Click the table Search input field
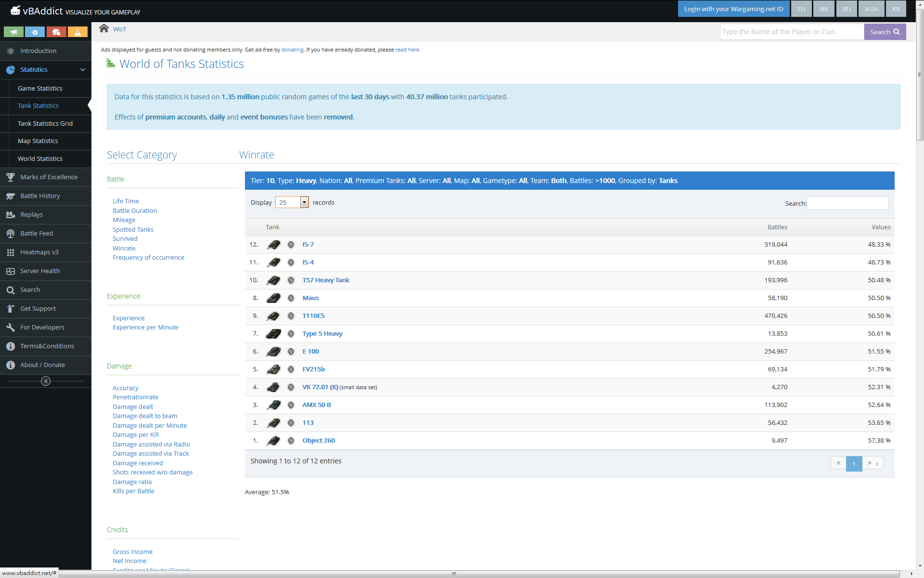This screenshot has width=924, height=578. [x=847, y=203]
